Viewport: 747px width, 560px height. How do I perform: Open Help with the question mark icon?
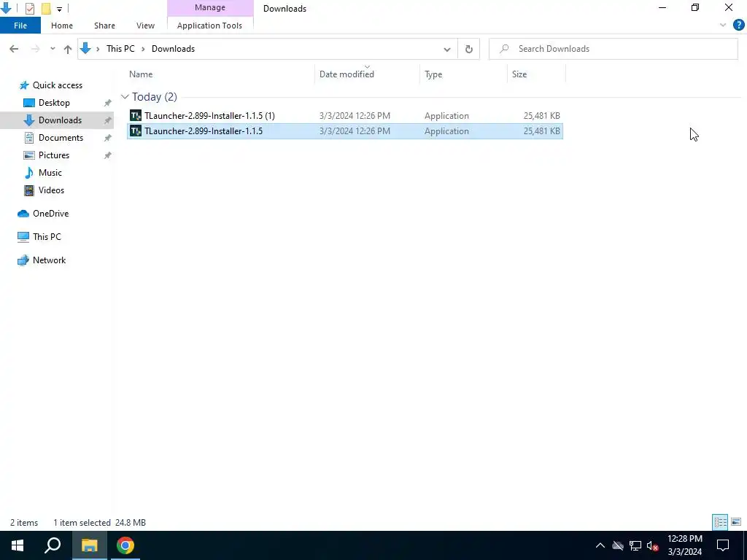point(738,26)
